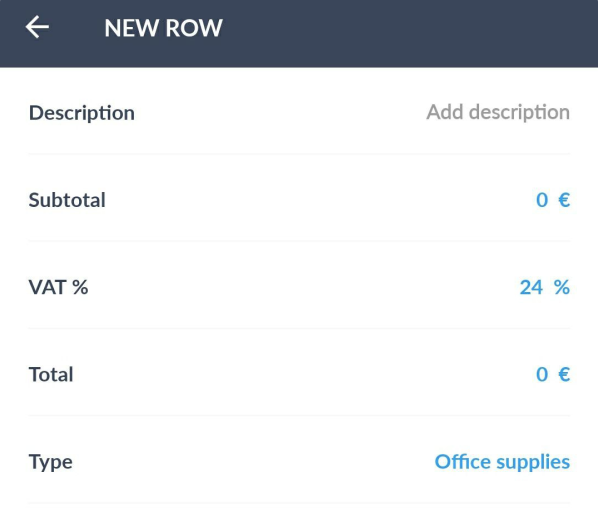
Task: Tap the euro symbol in Total row
Action: point(564,374)
